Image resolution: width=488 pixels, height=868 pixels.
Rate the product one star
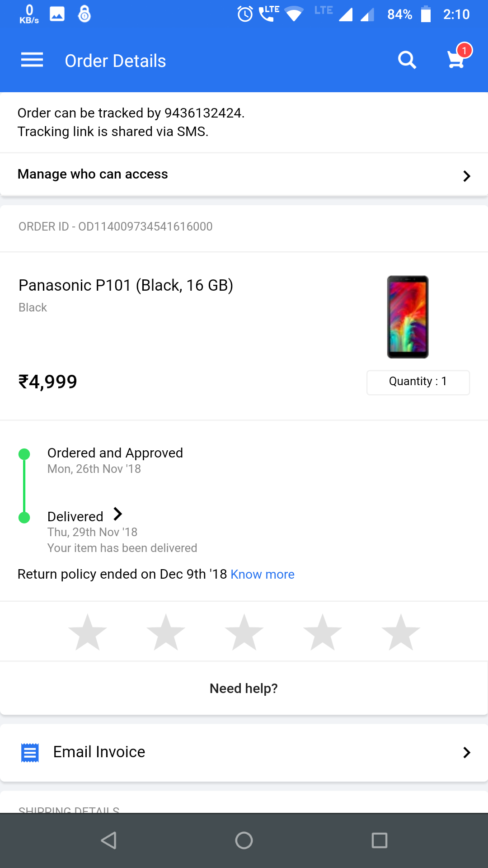tap(88, 632)
